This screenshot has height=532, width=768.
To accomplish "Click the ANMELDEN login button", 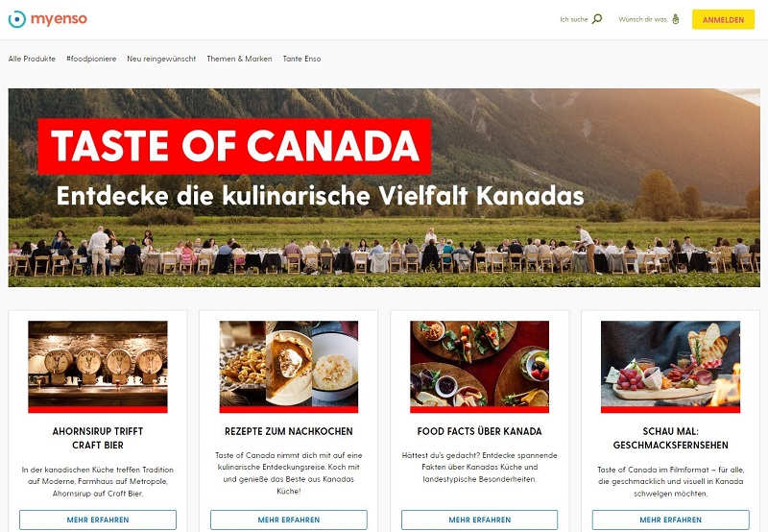I will [x=723, y=19].
